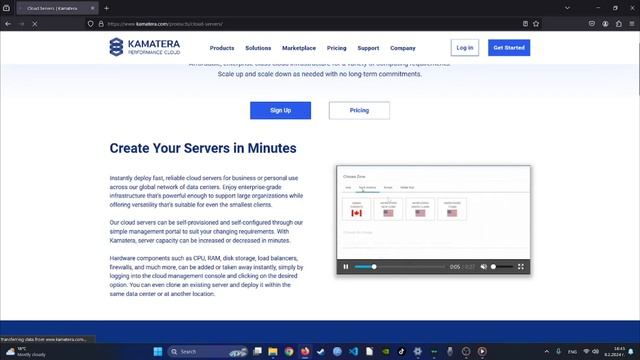Open the Firefox hamburger menu

[x=632, y=24]
